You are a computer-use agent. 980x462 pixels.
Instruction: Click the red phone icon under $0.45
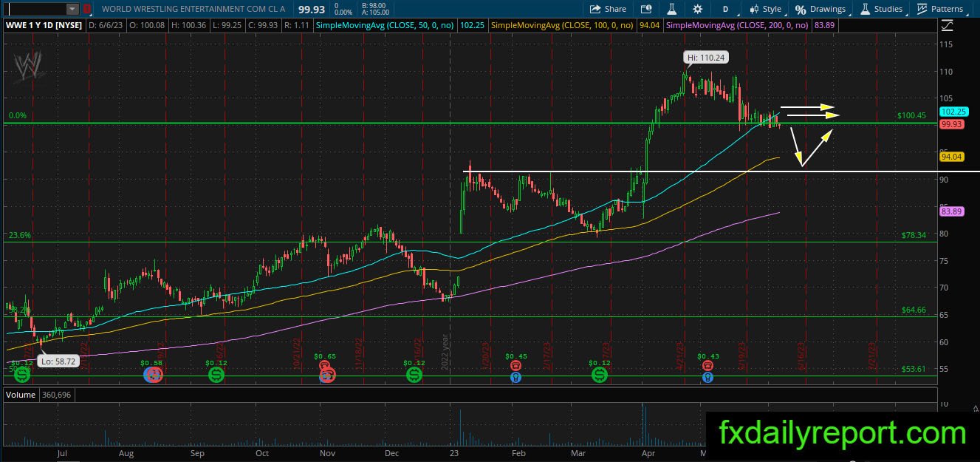(x=517, y=365)
